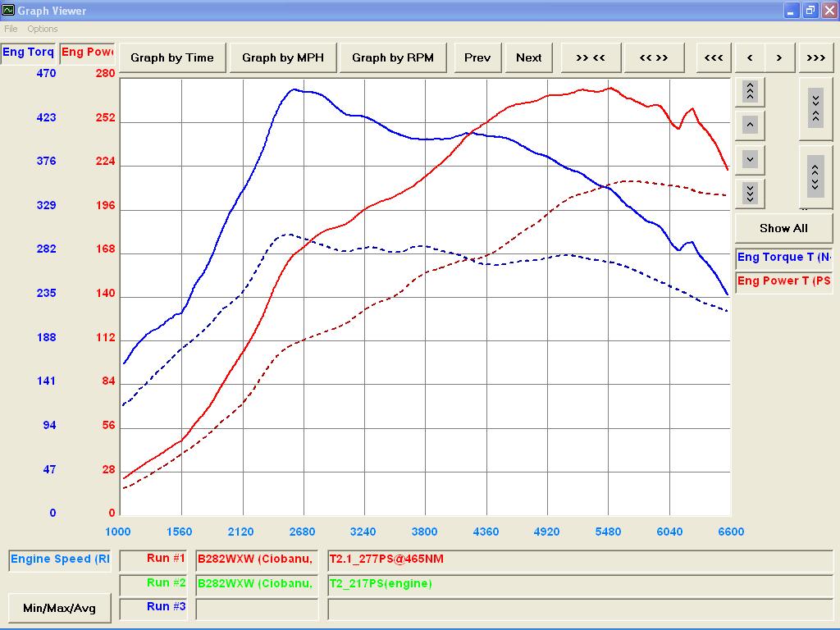Click the Next button
Screen dimensions: 840x630
(529, 58)
